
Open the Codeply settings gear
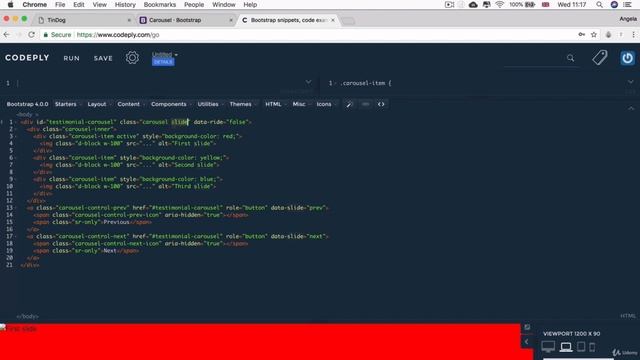[132, 58]
